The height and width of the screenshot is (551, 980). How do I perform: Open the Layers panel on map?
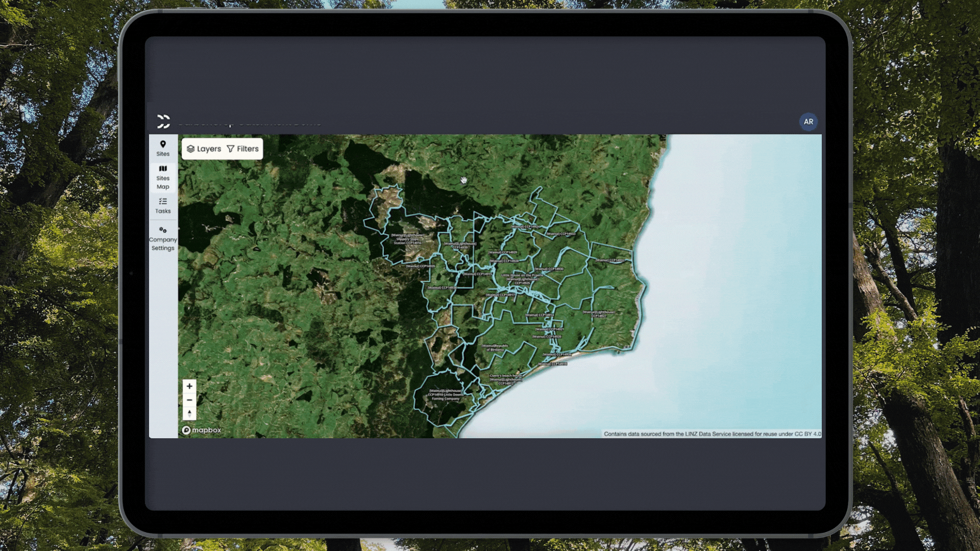(x=204, y=149)
